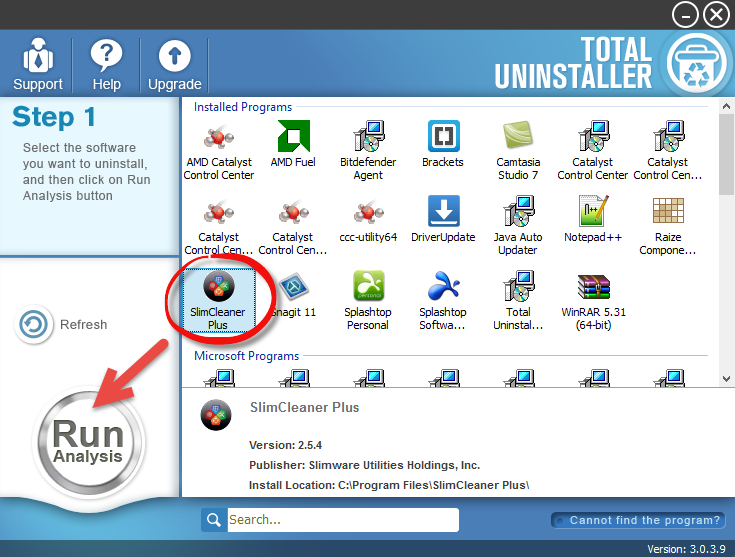
Task: Select Bitdefender Agent from the list
Action: [368, 150]
